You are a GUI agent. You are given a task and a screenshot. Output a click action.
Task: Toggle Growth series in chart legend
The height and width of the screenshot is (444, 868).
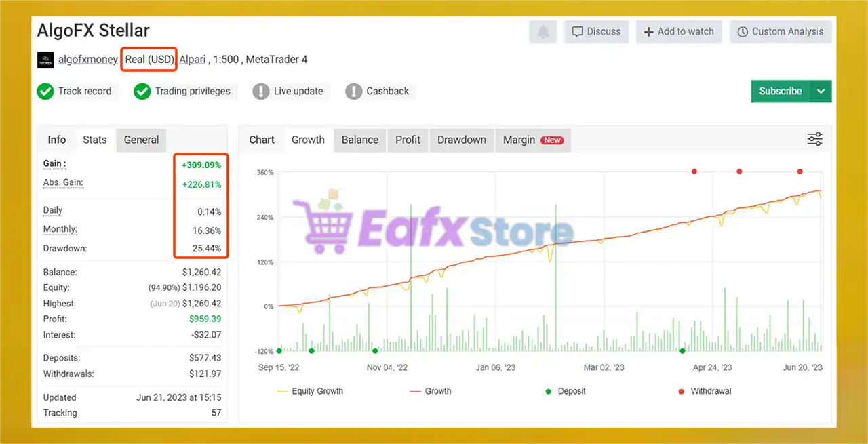[x=431, y=391]
